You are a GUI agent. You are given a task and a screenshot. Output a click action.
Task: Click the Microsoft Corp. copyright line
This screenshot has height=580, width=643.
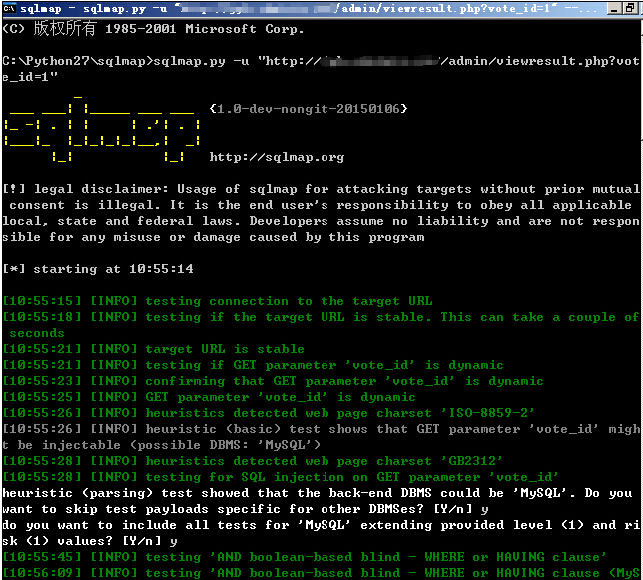point(153,29)
